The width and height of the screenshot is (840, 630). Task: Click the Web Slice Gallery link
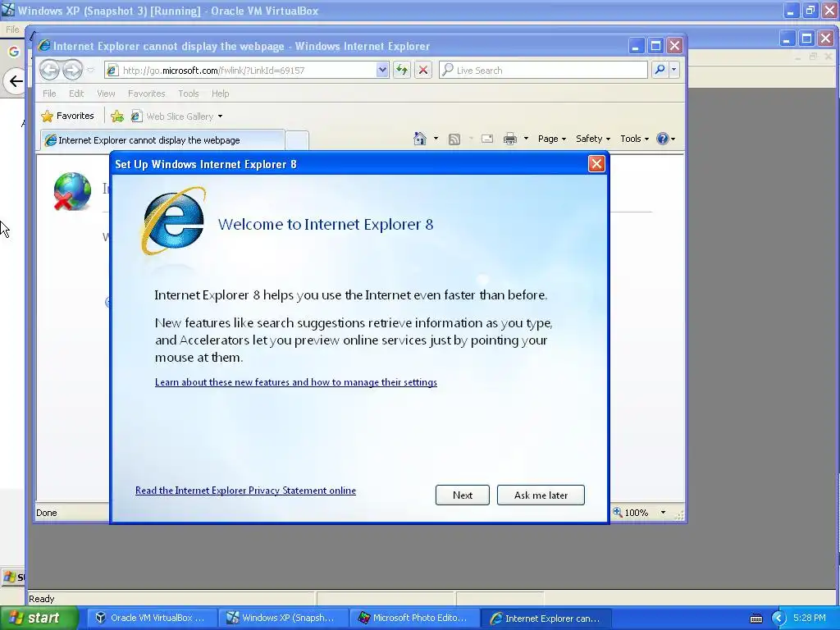[x=180, y=116]
